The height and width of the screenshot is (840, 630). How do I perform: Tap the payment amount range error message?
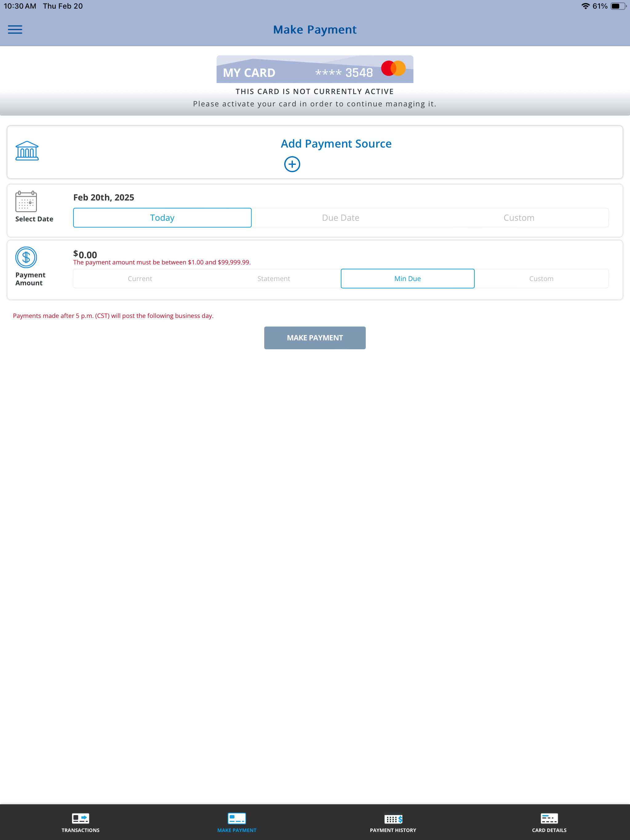pyautogui.click(x=162, y=262)
